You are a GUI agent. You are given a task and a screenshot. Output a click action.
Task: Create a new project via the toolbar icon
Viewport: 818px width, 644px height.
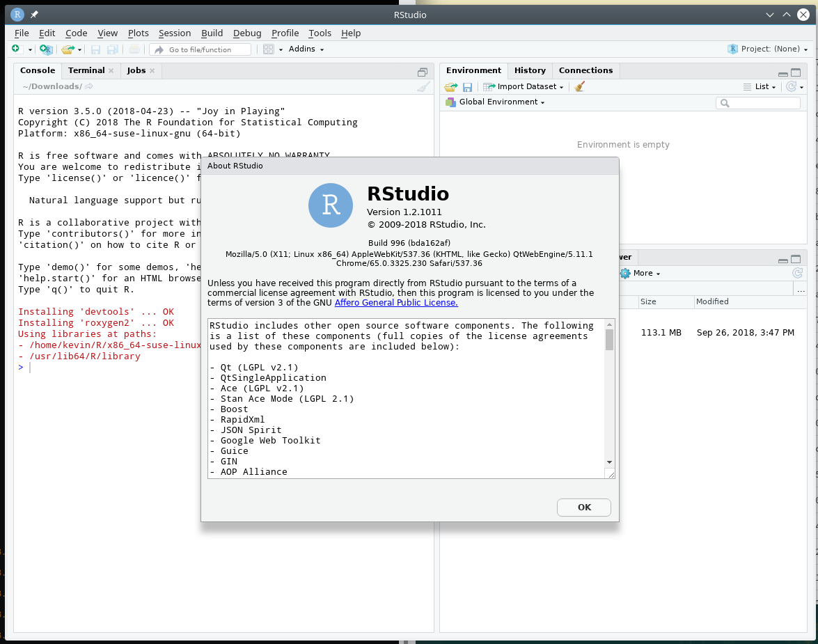45,49
